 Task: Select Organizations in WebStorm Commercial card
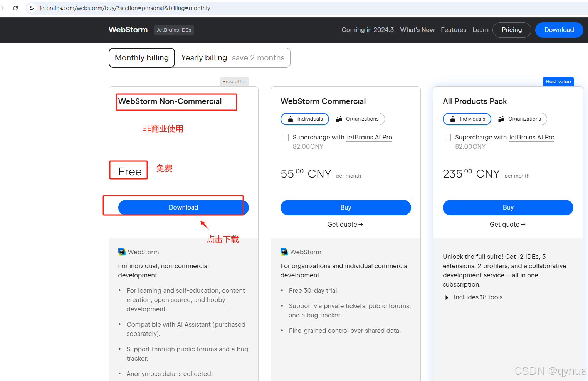pos(357,119)
